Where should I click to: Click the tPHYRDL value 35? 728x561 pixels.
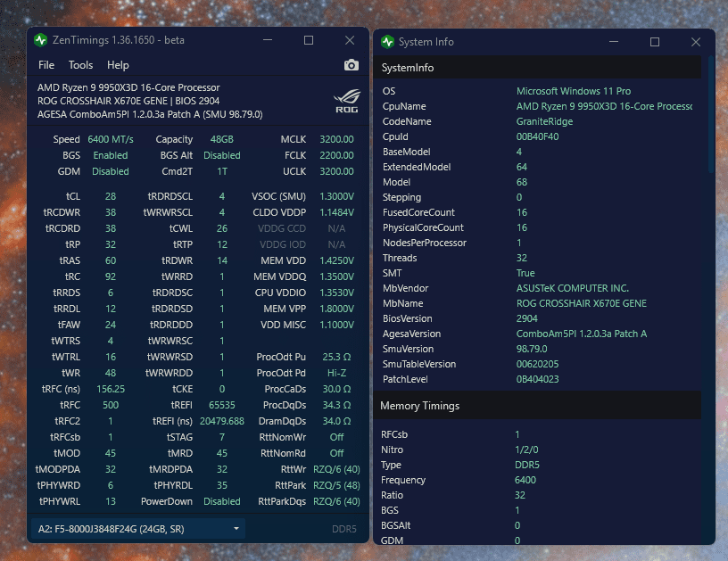[x=222, y=485]
